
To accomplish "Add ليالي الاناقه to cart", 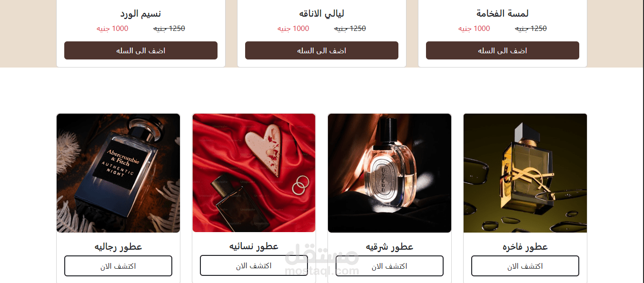I will pyautogui.click(x=322, y=50).
